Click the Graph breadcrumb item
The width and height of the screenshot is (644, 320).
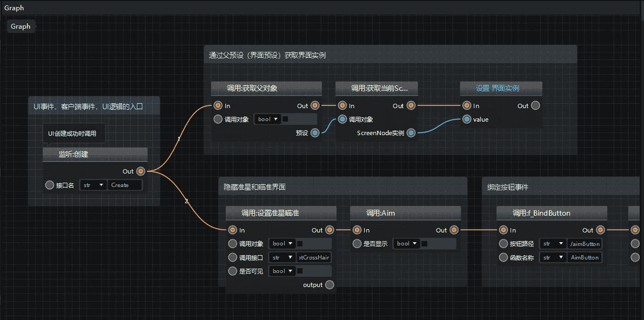coord(21,26)
